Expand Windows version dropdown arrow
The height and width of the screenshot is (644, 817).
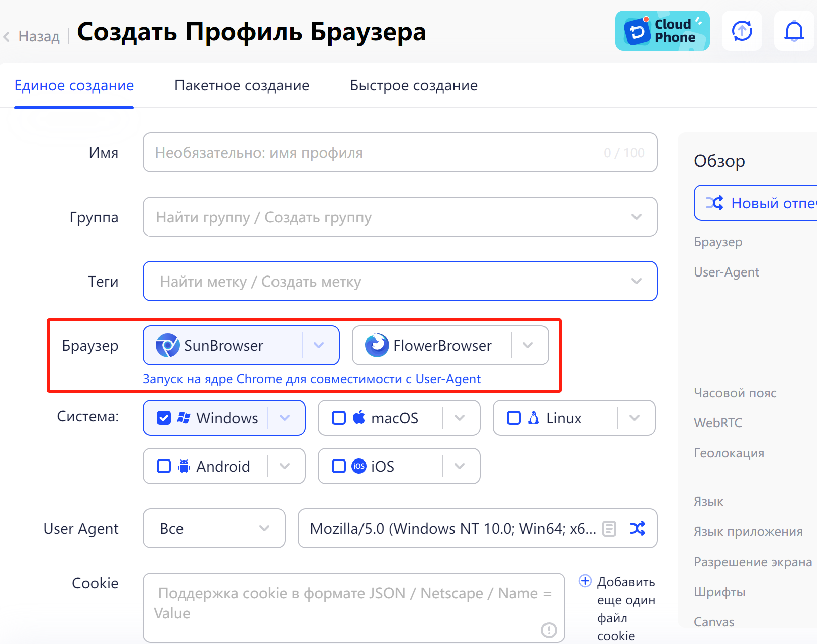[x=285, y=418]
